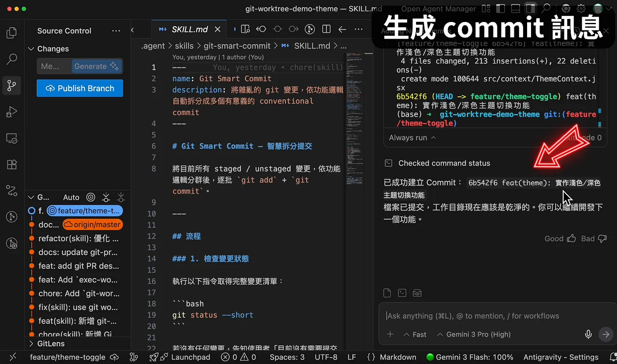Toggle Auto mode in graph section

pyautogui.click(x=71, y=197)
